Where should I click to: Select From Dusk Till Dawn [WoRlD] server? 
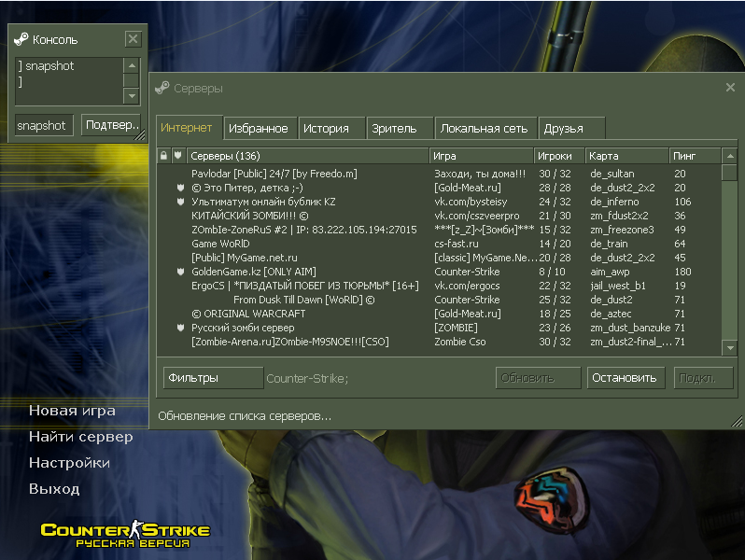pos(439,300)
